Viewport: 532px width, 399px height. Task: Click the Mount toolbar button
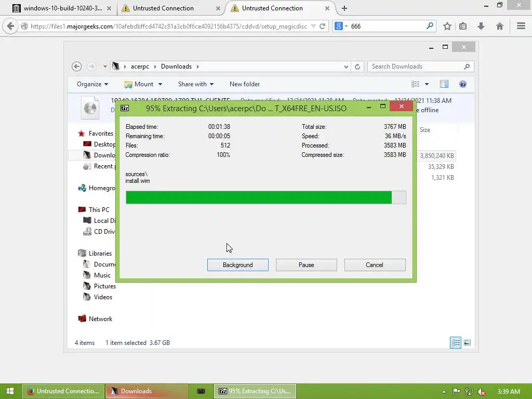(139, 84)
